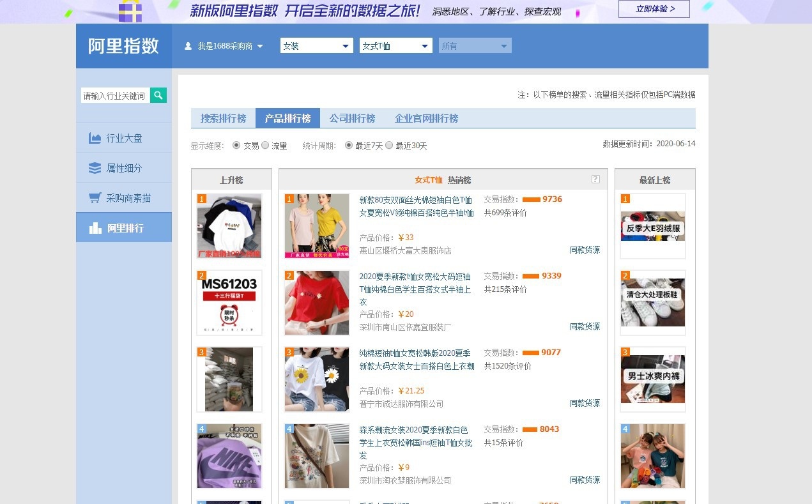Open 最新上榜 thumbnail 清仓大处理板鞋
Viewport: 812px width, 504px height.
(x=653, y=303)
